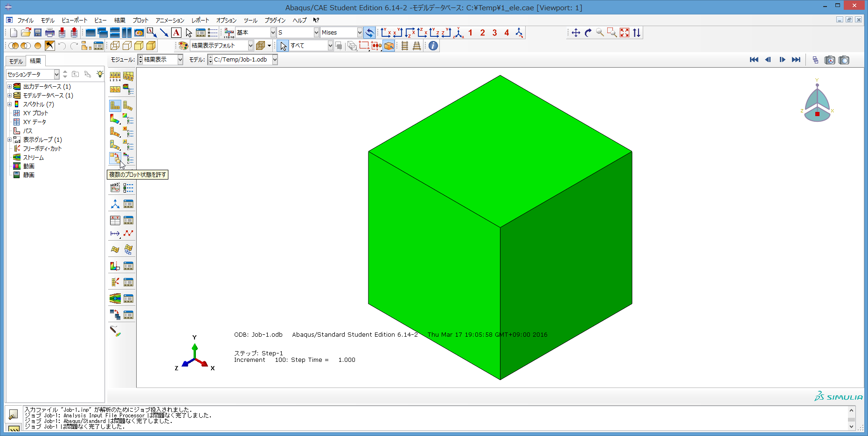868x436 pixels.
Task: Click the light bulb icon in session panel
Action: point(100,74)
